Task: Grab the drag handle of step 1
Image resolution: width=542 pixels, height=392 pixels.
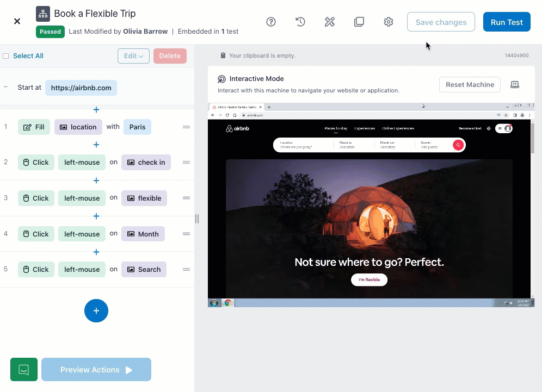Action: click(186, 127)
